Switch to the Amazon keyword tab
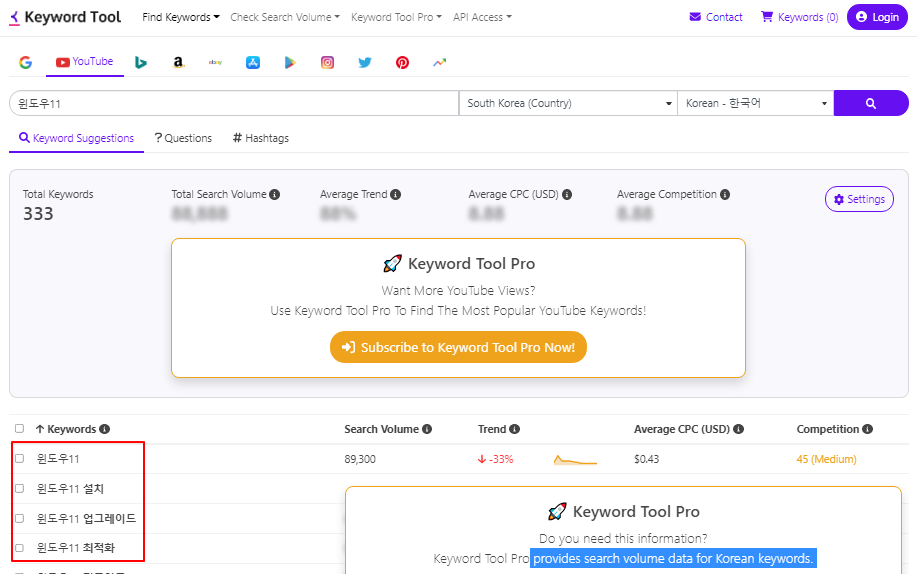This screenshot has width=917, height=574. (178, 62)
